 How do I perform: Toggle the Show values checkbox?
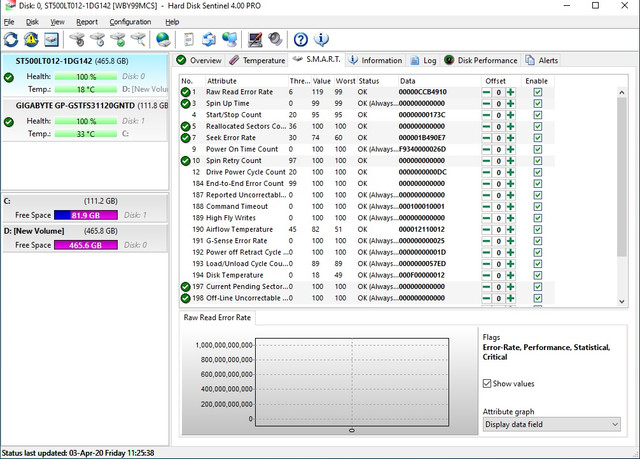pyautogui.click(x=487, y=384)
